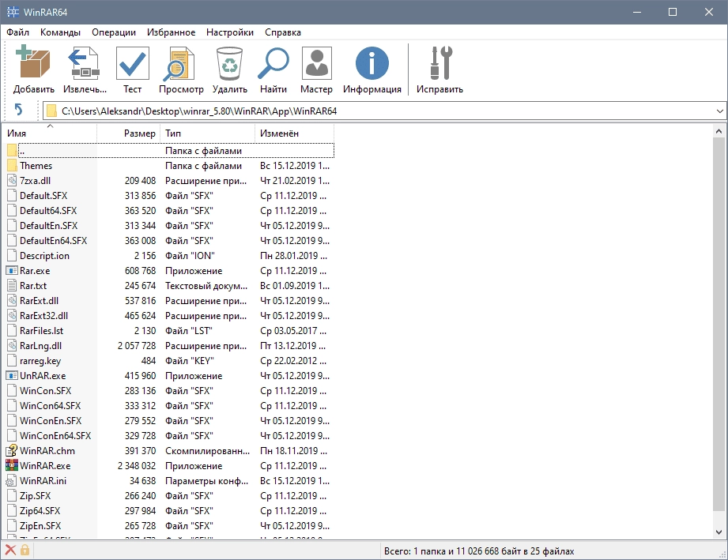Select the WinRAR.ini config file icon
The height and width of the screenshot is (560, 728).
pyautogui.click(x=12, y=480)
